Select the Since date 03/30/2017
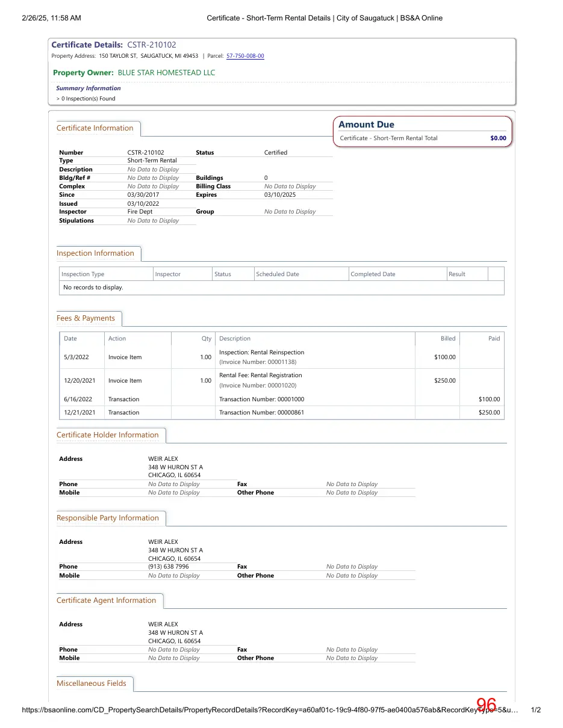 pyautogui.click(x=143, y=195)
